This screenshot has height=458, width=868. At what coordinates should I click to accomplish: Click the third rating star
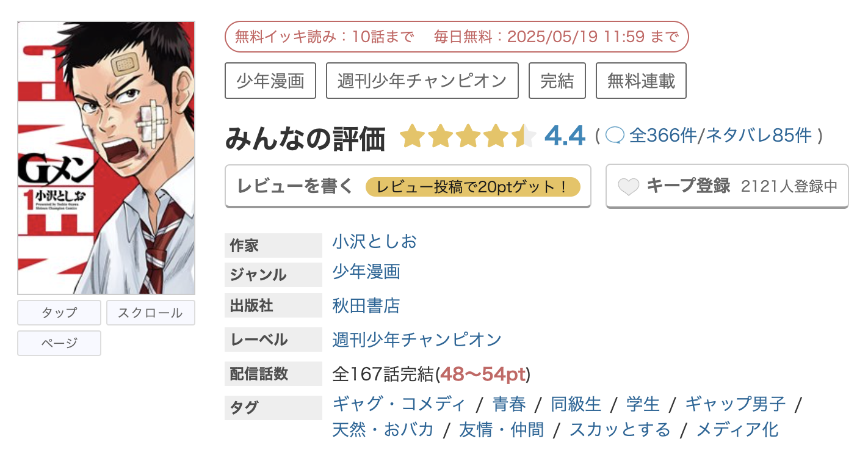point(468,137)
